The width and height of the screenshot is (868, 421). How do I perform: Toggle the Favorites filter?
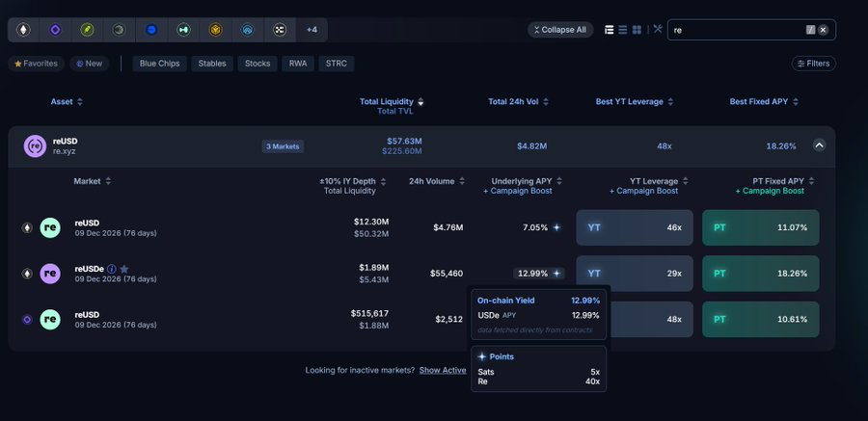click(36, 64)
